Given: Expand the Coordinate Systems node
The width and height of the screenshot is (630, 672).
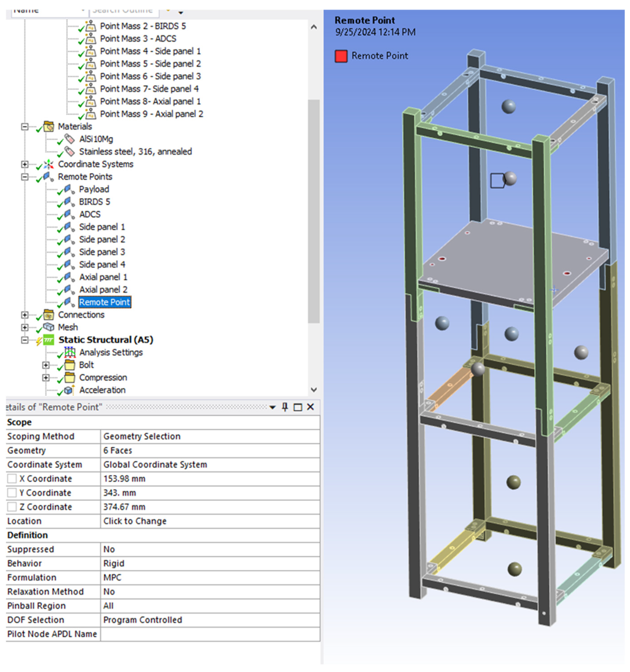Looking at the screenshot, I should point(25,164).
